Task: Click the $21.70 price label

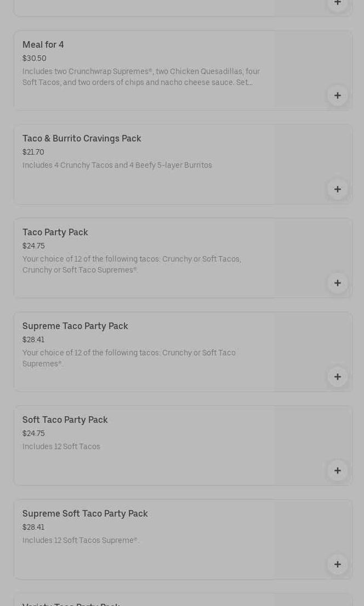Action: coord(33,152)
